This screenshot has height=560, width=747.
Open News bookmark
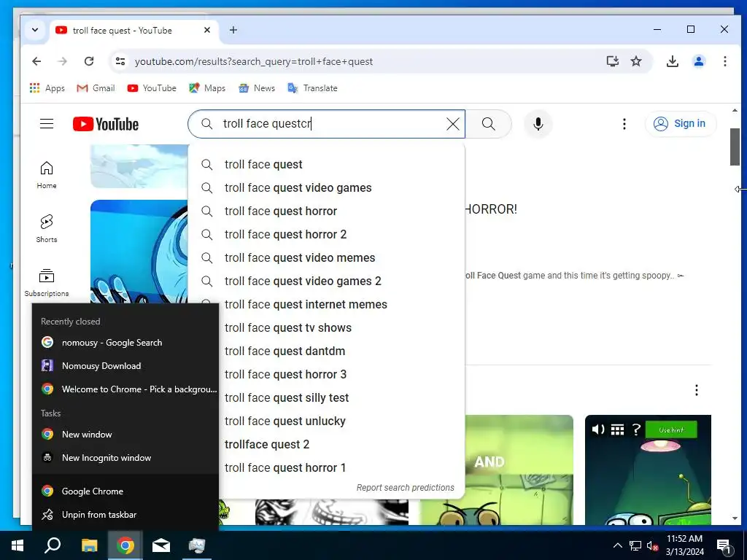(x=257, y=88)
